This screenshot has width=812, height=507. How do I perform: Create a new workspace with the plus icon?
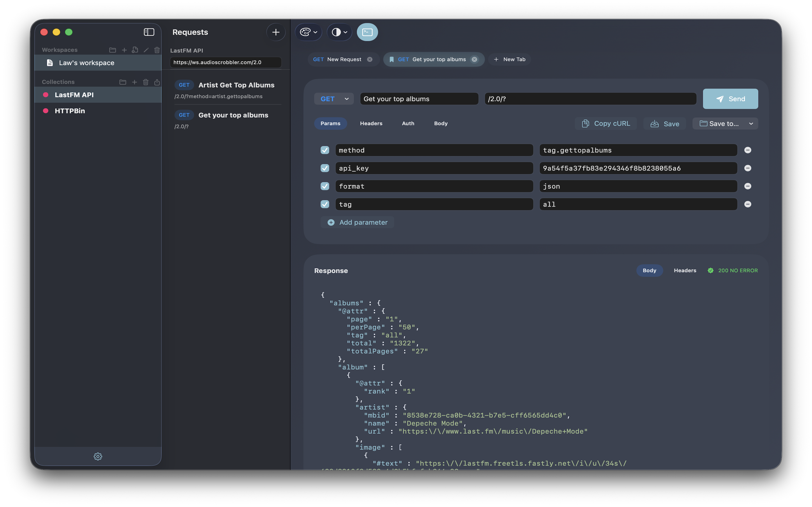pyautogui.click(x=124, y=50)
